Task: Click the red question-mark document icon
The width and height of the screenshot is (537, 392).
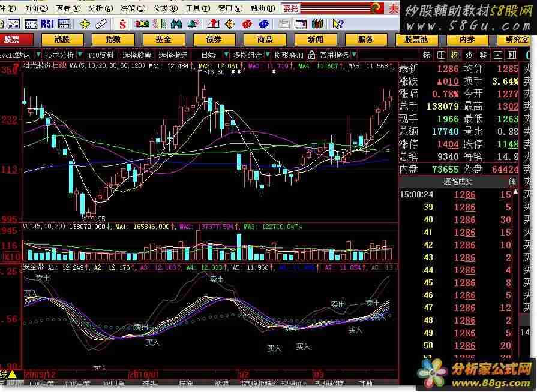Action: coord(213,23)
